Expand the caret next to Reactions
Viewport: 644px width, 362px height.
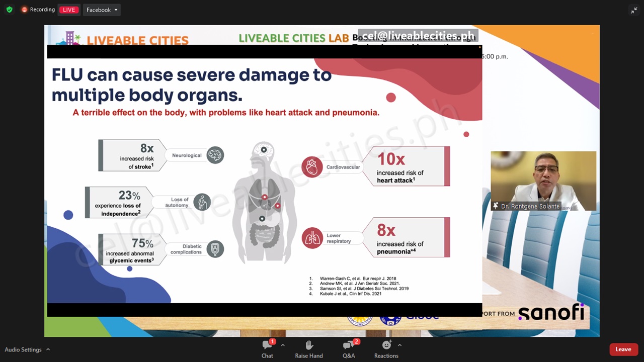(x=400, y=345)
